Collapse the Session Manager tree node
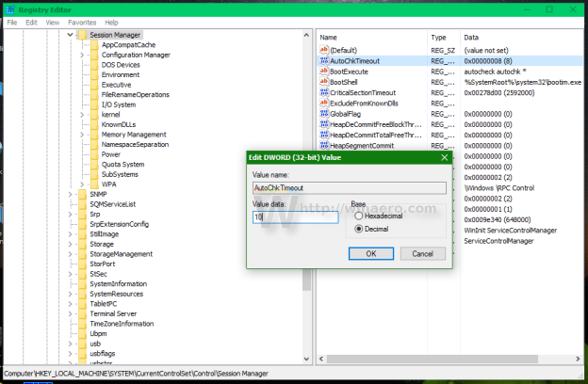 pos(70,35)
